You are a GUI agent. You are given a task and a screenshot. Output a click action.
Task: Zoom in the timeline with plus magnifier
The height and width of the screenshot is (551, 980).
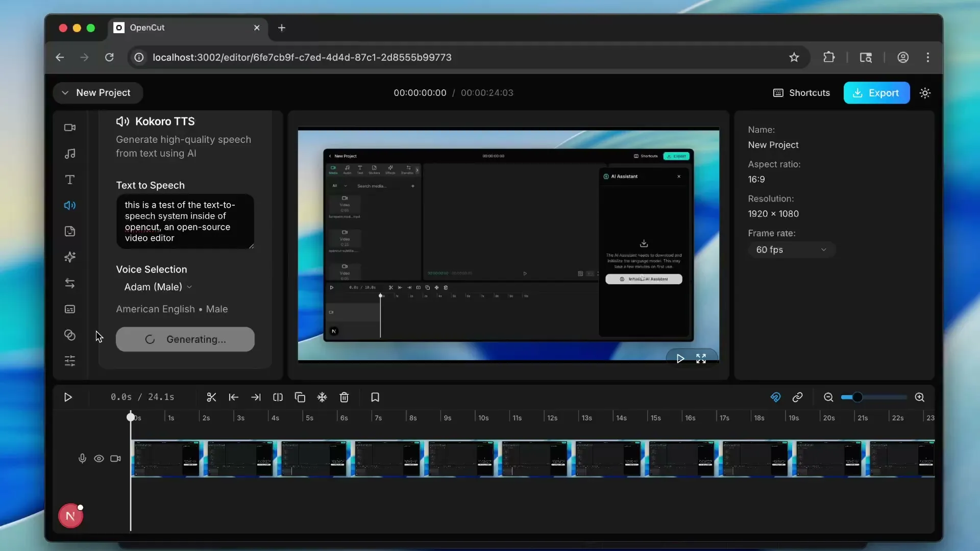point(920,397)
